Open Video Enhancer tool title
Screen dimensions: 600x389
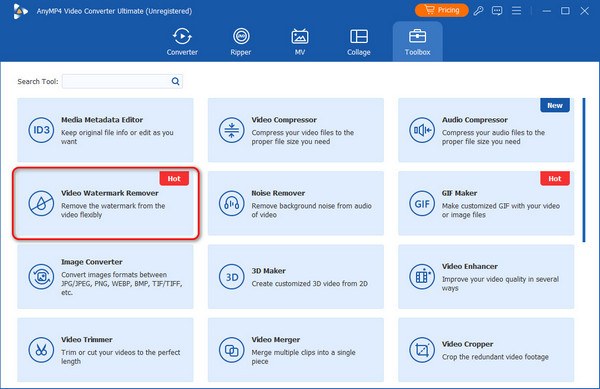[x=470, y=266]
